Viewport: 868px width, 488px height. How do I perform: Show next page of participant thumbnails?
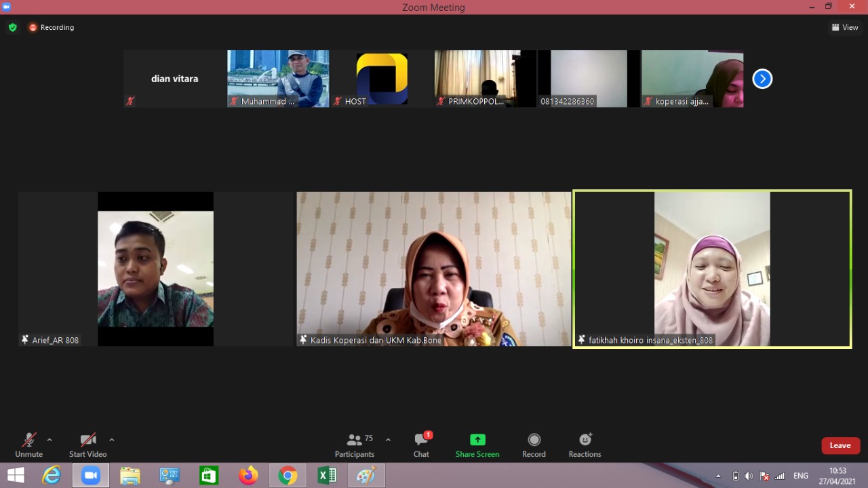762,79
